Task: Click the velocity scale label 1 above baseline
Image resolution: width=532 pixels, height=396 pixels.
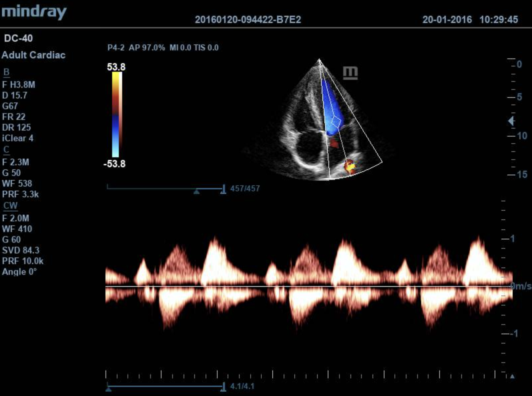Action: [513, 239]
